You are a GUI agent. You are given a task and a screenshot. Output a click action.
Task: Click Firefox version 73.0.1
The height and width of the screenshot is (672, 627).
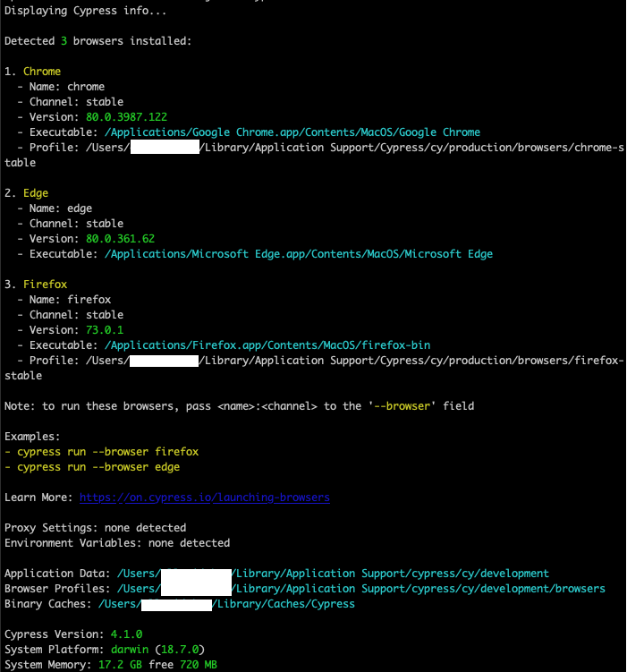click(105, 330)
